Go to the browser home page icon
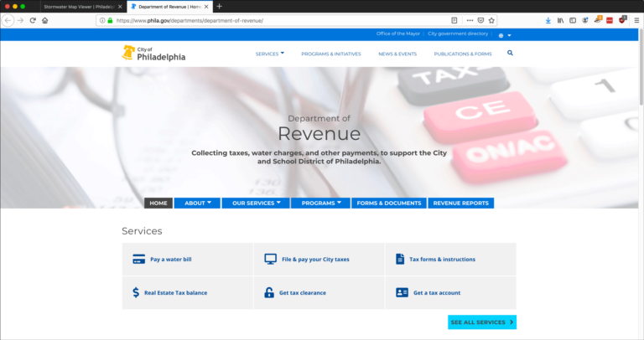Image resolution: width=644 pixels, height=340 pixels. point(44,20)
